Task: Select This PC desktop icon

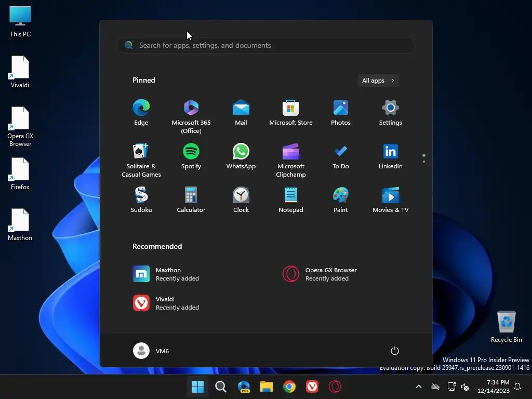Action: point(20,22)
